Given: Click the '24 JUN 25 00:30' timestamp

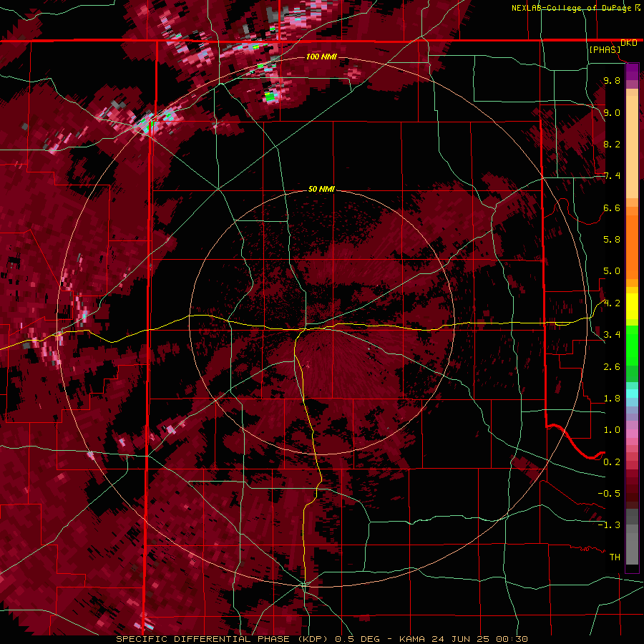Looking at the screenshot, I should click(x=479, y=639).
